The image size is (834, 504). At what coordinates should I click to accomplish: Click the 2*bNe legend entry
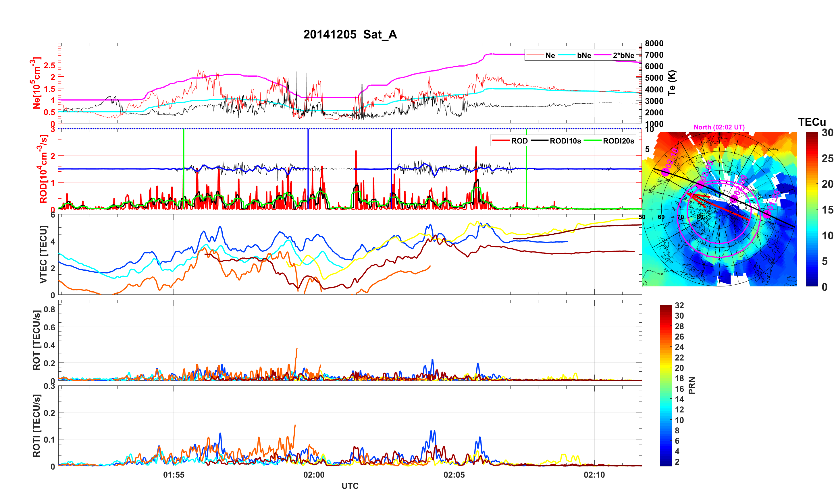click(623, 55)
